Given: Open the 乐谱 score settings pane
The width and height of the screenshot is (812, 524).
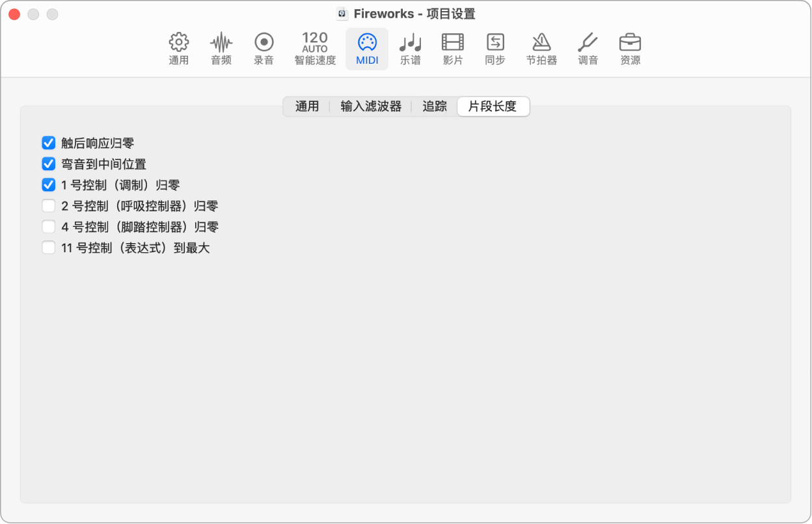Looking at the screenshot, I should (x=411, y=49).
